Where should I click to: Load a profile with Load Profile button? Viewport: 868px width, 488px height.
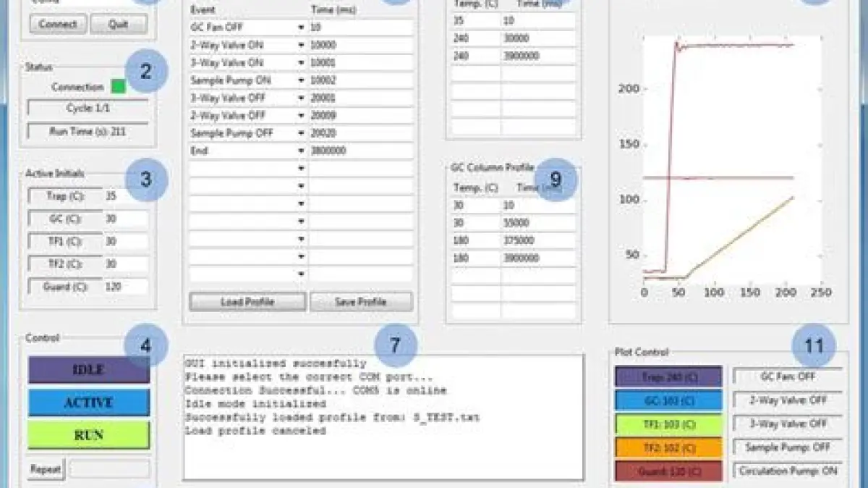coord(247,302)
